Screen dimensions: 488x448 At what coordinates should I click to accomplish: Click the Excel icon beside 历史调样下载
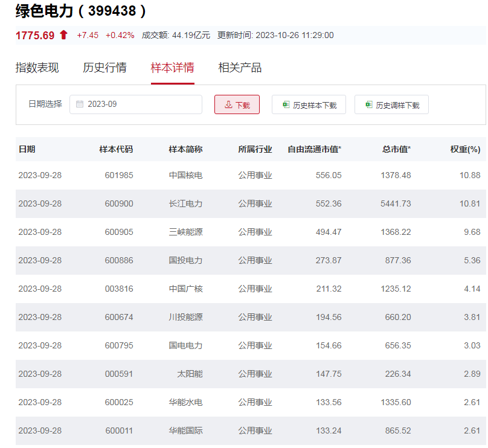[368, 104]
